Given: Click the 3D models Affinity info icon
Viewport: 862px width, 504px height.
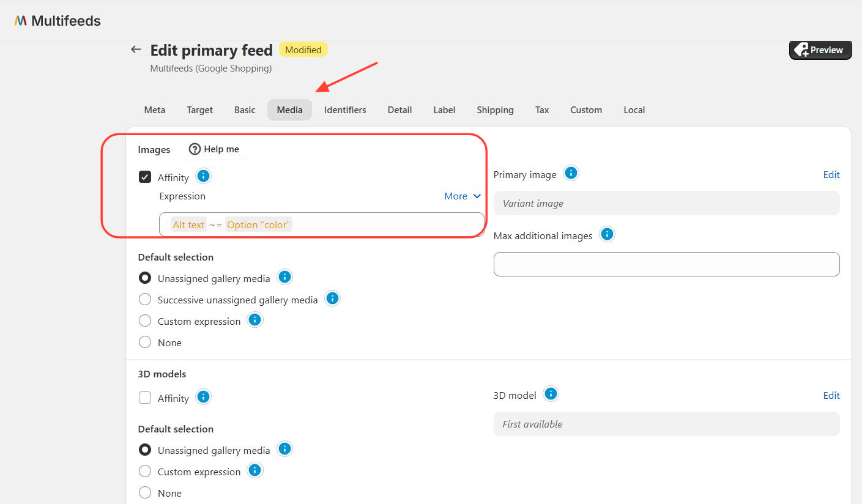Looking at the screenshot, I should click(202, 397).
